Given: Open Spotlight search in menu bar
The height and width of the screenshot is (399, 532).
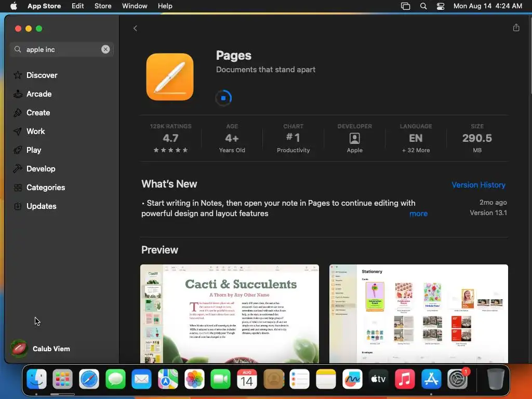Looking at the screenshot, I should coord(423,6).
